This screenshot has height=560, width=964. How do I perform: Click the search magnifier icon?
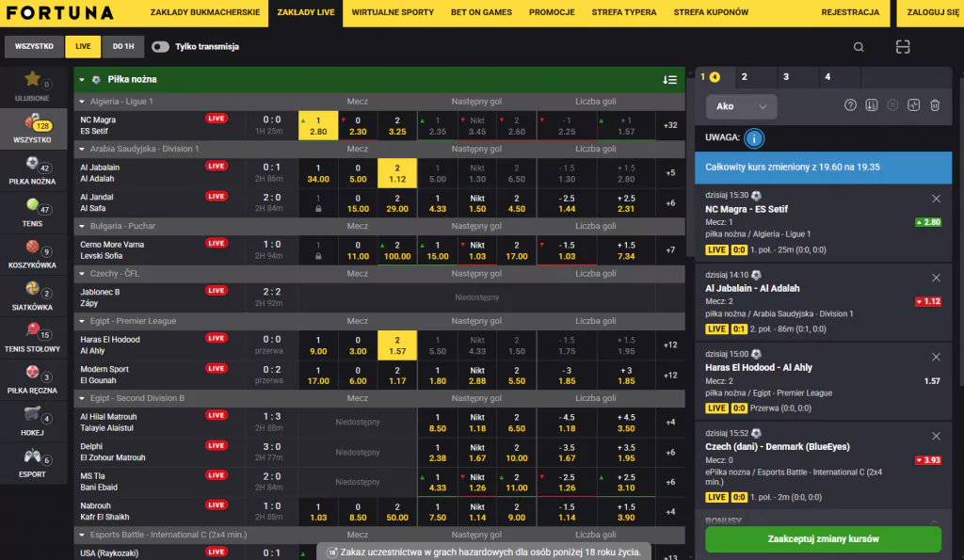(x=859, y=47)
